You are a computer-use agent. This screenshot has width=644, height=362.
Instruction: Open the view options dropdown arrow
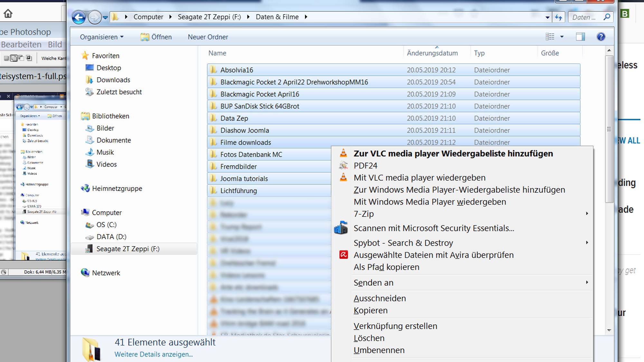point(562,37)
